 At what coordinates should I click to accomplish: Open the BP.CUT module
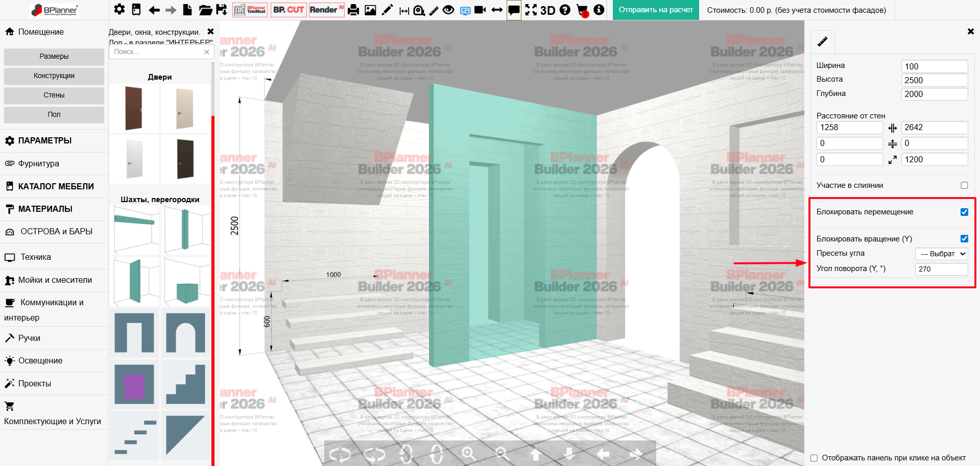(x=289, y=10)
